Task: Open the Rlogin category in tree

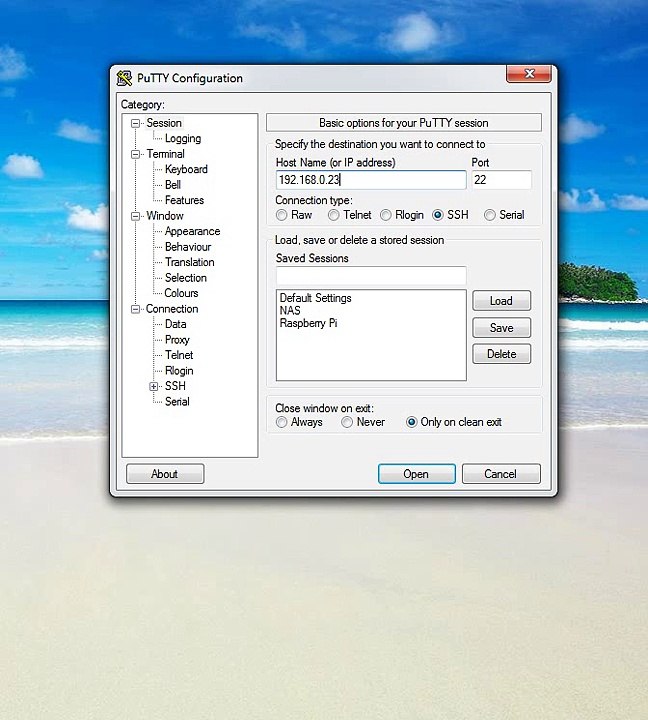Action: pyautogui.click(x=179, y=371)
